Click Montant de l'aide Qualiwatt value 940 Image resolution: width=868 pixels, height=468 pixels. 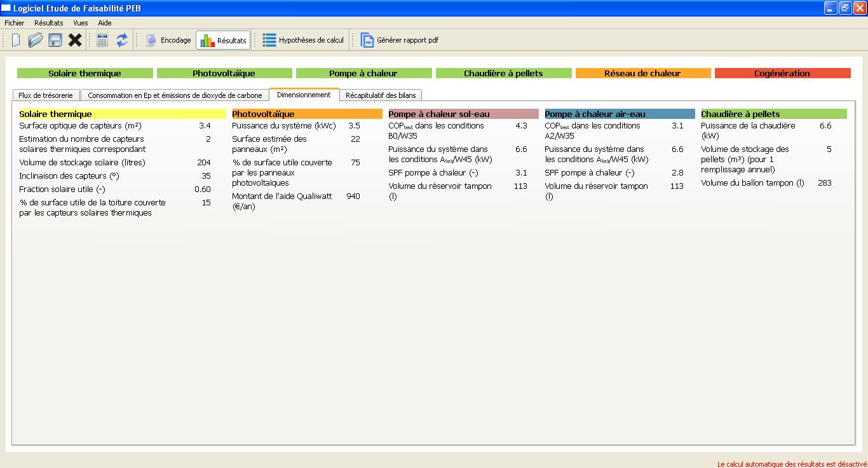[x=353, y=196]
